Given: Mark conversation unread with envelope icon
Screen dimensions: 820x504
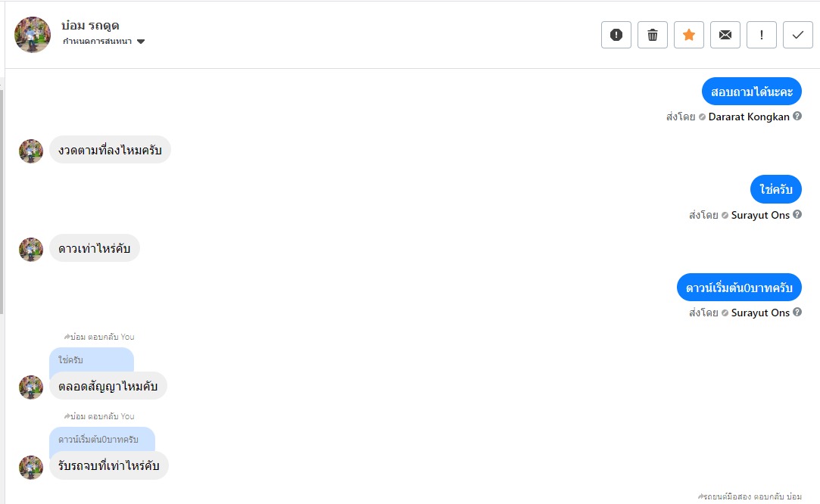Looking at the screenshot, I should [x=725, y=35].
